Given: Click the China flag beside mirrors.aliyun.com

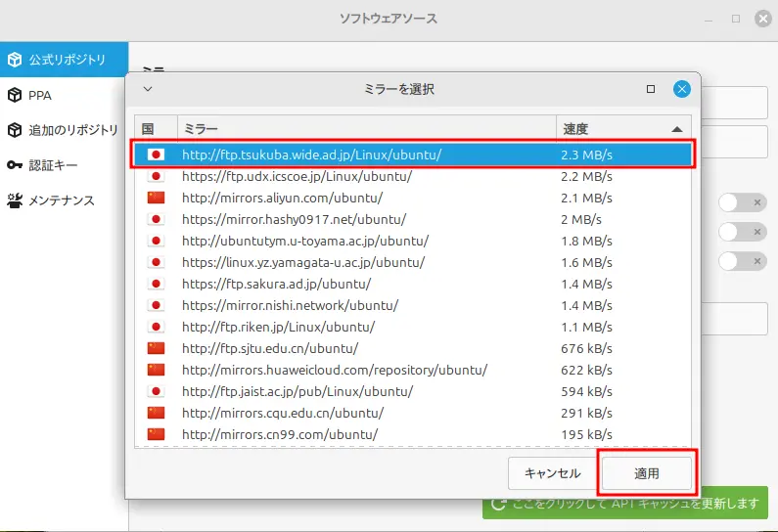Looking at the screenshot, I should point(156,198).
